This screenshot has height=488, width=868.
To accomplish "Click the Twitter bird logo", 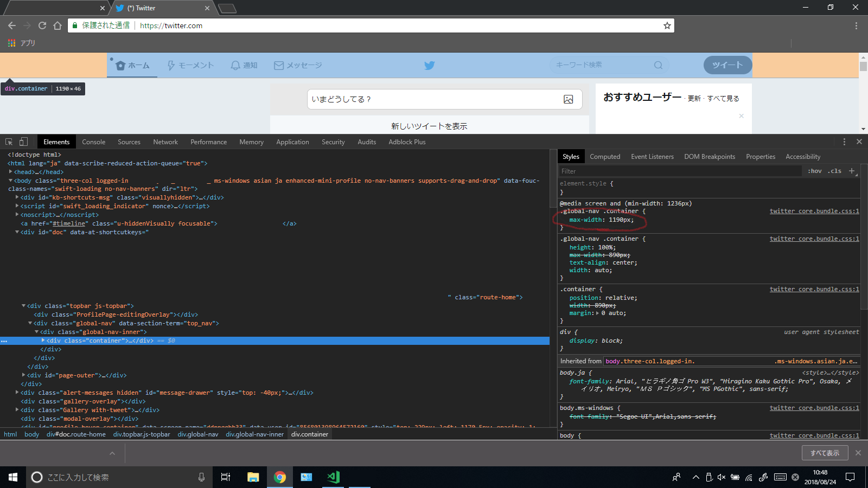I will click(429, 65).
